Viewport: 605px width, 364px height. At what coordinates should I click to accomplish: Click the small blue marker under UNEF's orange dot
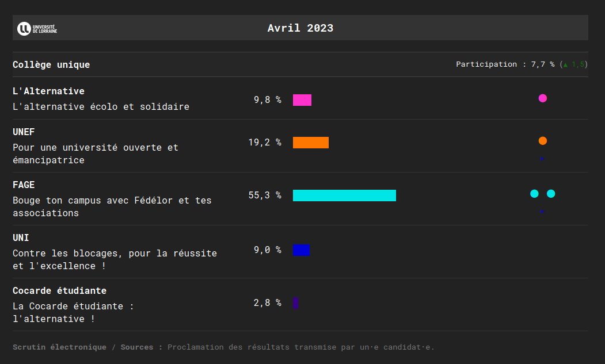click(542, 159)
